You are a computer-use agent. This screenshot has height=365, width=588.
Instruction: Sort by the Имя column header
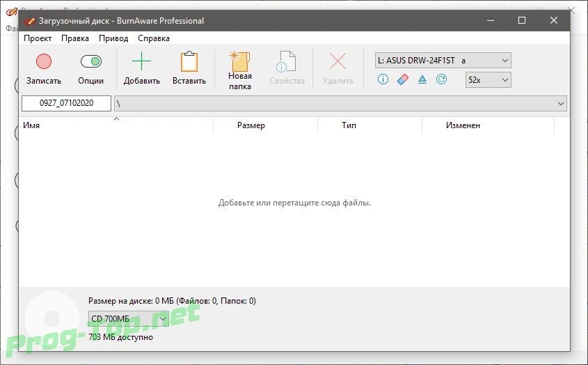116,125
